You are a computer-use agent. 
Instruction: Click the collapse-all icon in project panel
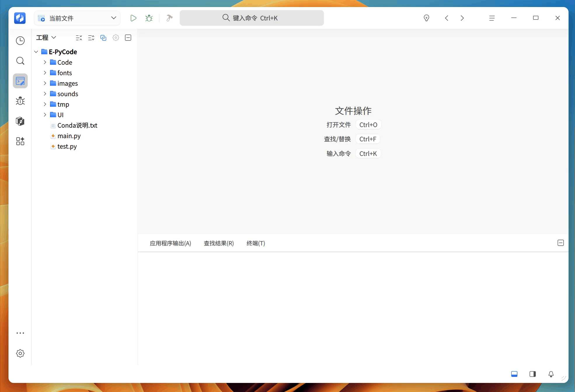click(x=79, y=38)
